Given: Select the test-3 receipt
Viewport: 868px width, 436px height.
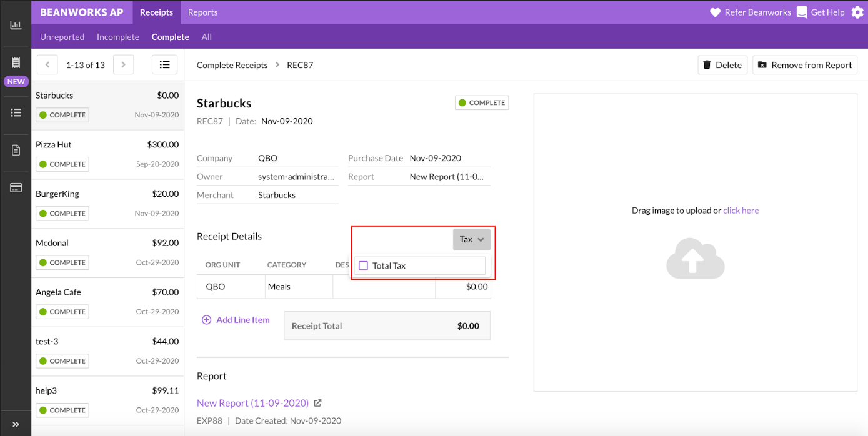Looking at the screenshot, I should (x=107, y=352).
